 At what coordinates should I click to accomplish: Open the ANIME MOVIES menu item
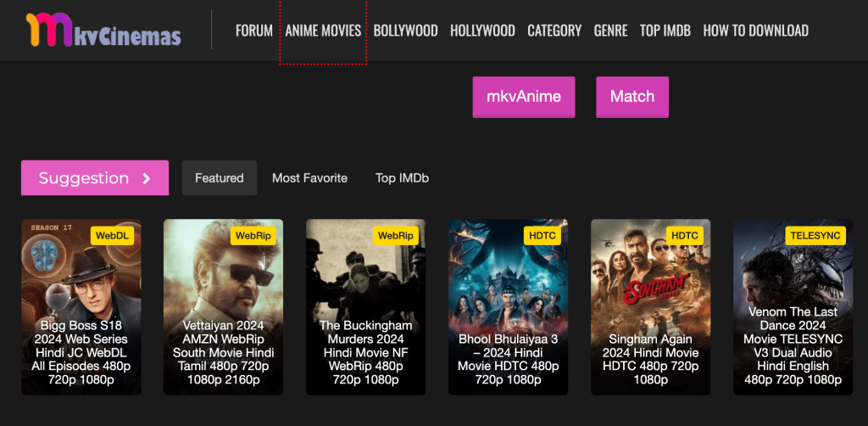(323, 31)
